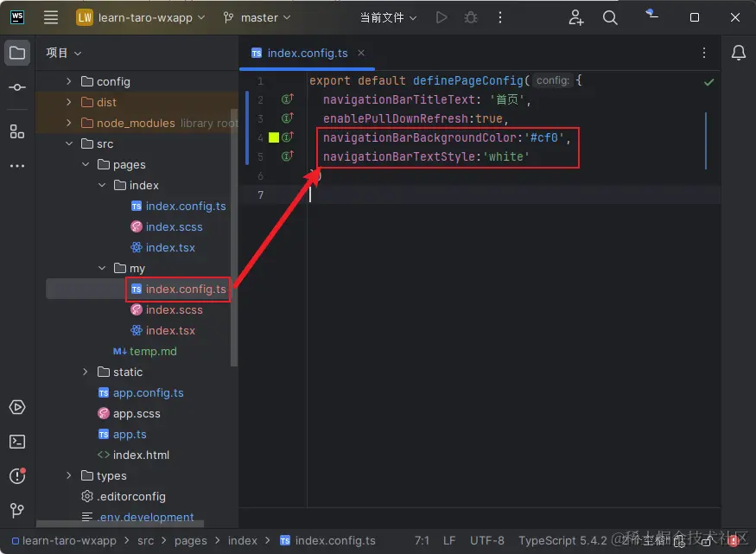Open the Terminal tool window
The height and width of the screenshot is (554, 756).
[x=17, y=442]
